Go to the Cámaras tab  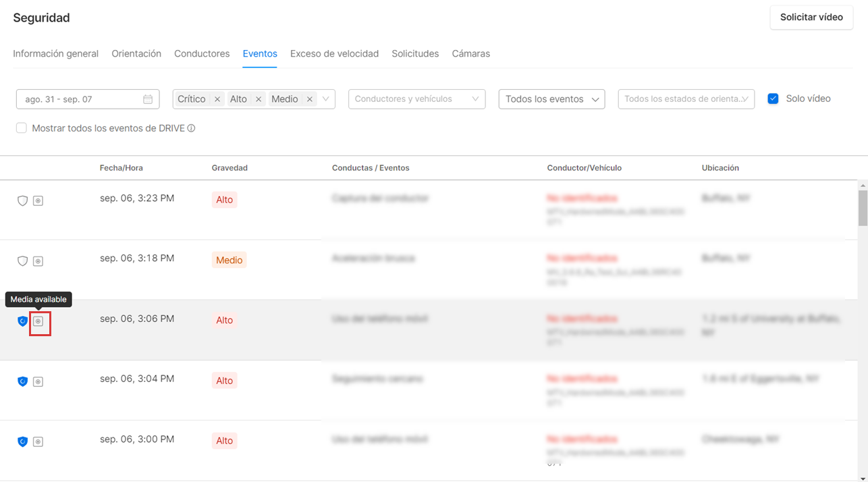[x=470, y=53]
